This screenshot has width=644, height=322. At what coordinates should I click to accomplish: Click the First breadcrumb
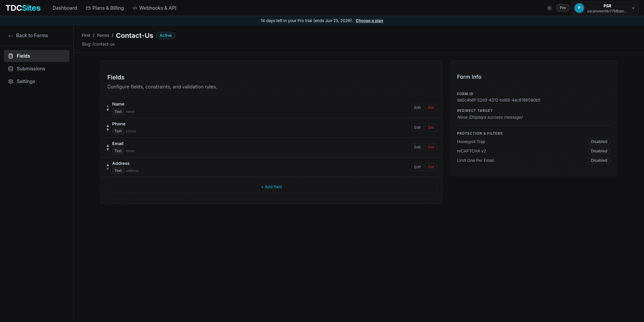tap(86, 36)
